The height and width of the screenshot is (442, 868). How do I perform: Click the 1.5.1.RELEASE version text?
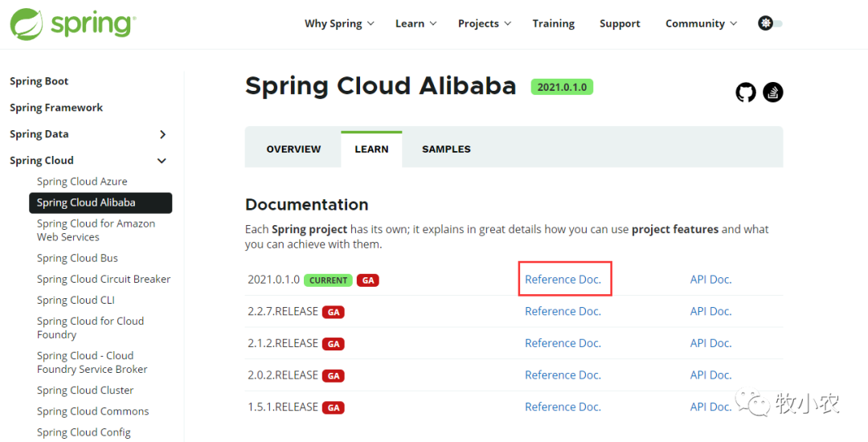283,407
